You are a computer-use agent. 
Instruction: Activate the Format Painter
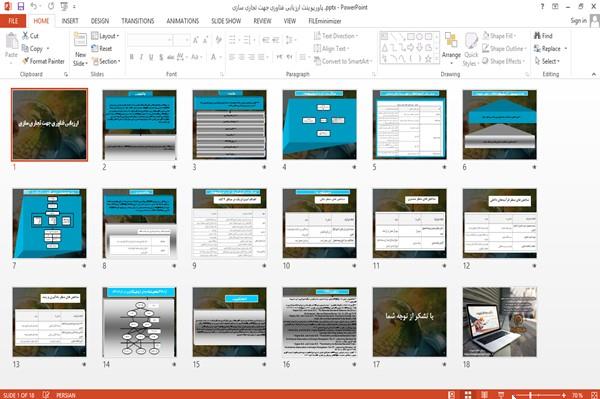43,61
